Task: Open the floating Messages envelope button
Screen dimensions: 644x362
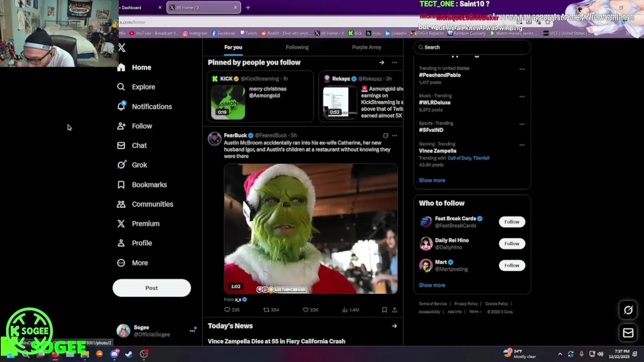Action: [x=628, y=333]
